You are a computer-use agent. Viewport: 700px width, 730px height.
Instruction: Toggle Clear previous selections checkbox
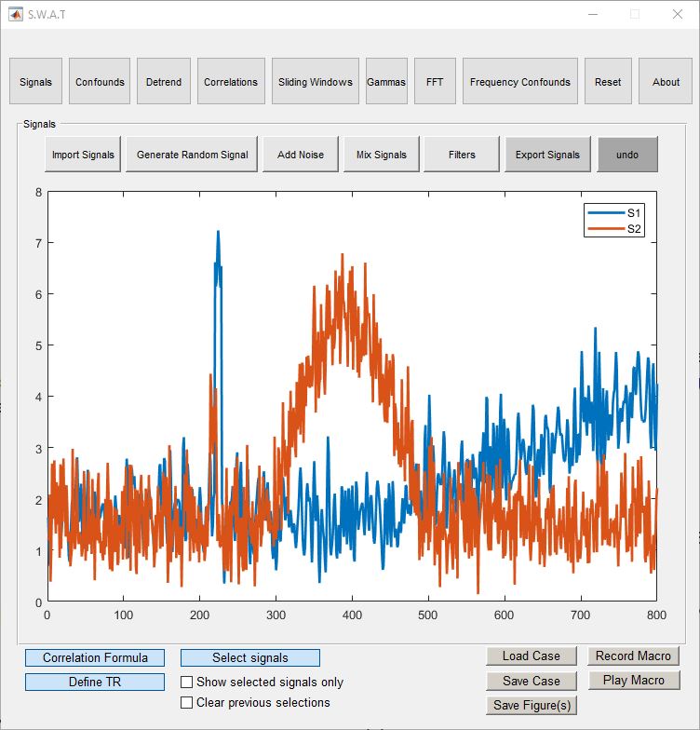[186, 702]
